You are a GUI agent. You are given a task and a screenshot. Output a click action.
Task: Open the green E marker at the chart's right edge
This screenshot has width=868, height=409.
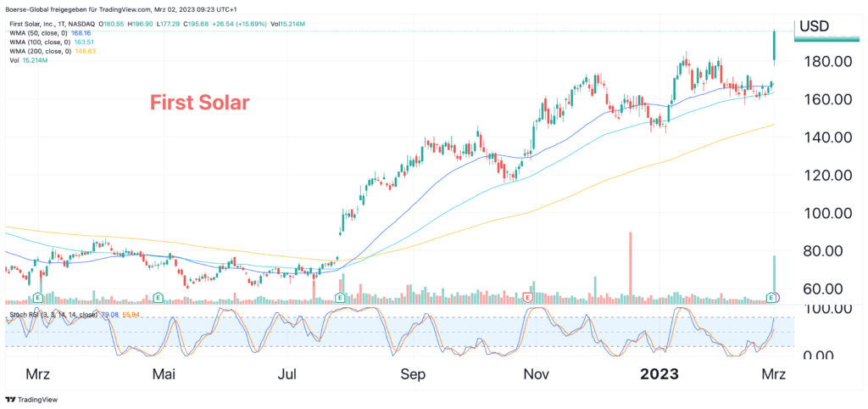[771, 298]
